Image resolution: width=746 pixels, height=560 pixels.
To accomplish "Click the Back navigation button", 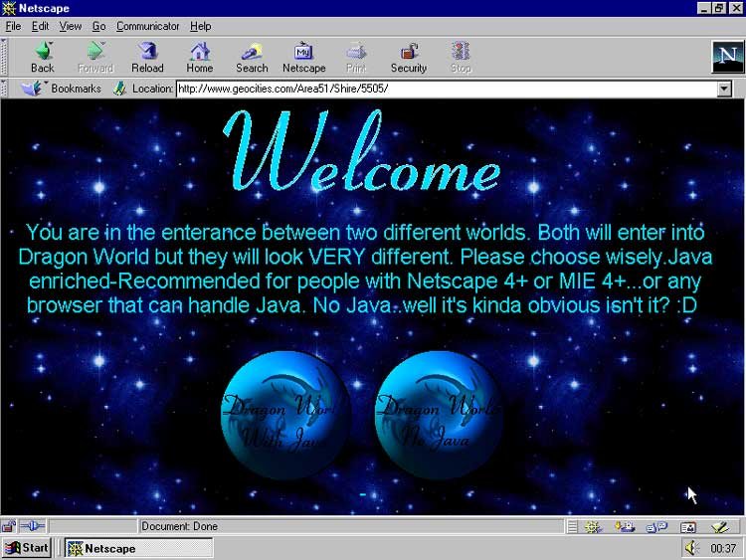I will (42, 57).
